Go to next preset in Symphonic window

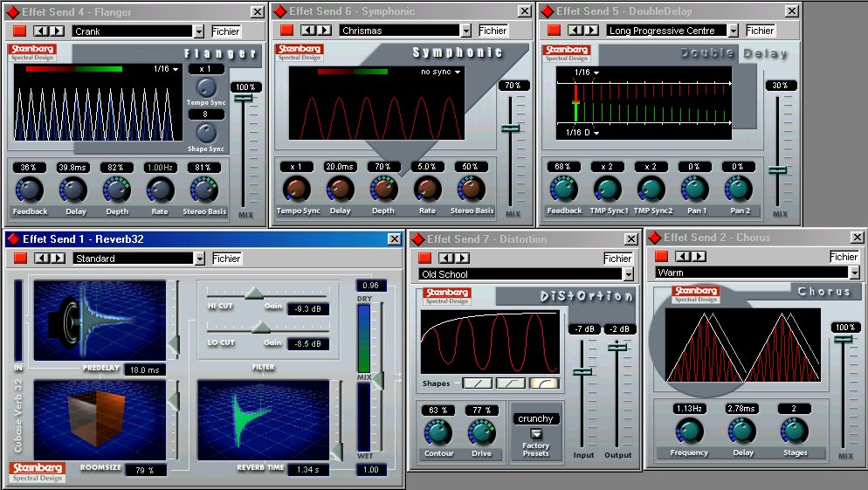[x=324, y=30]
